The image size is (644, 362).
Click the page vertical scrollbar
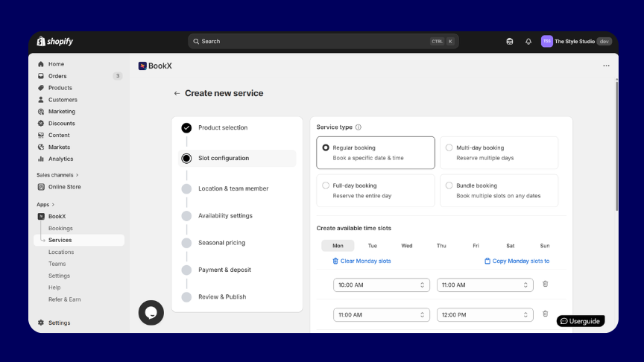click(x=616, y=146)
